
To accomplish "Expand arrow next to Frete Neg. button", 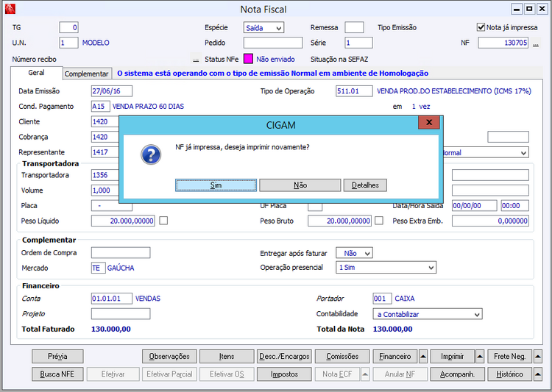I will [x=537, y=357].
